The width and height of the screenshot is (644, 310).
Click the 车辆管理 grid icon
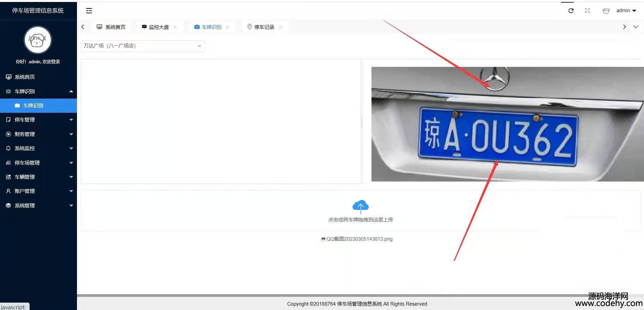point(8,177)
